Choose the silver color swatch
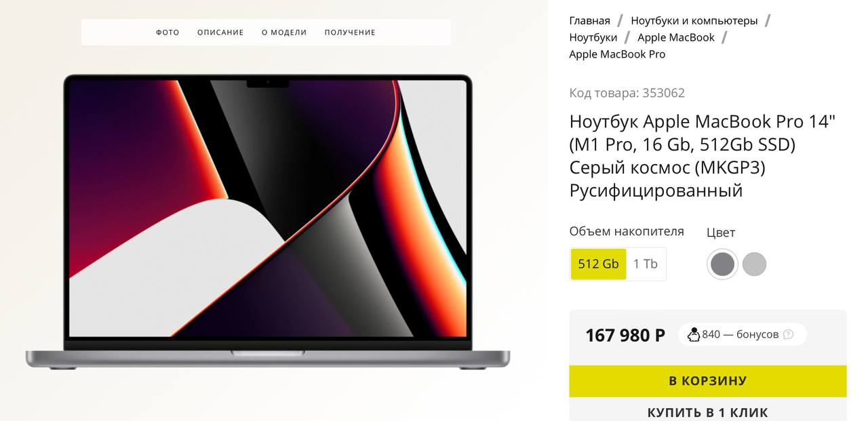Image resolution: width=868 pixels, height=421 pixels. [x=754, y=264]
